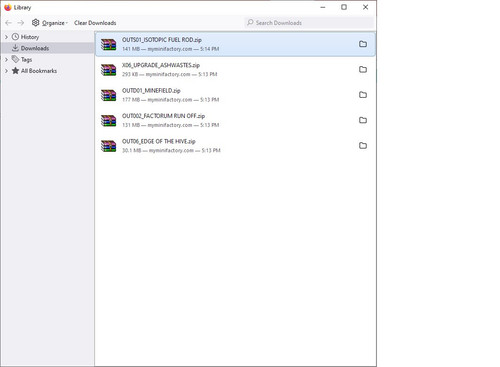Click the OUT002_FACTORUM RUN OFF archive icon
This screenshot has width=500, height=367.
pyautogui.click(x=109, y=120)
